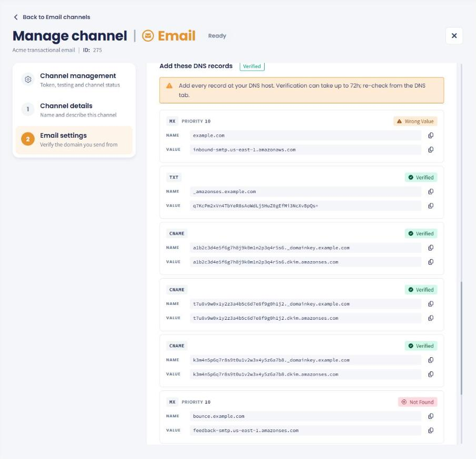Copy the k3m4n5p6 _domainkey CNAME name
This screenshot has width=476, height=459.
[x=431, y=360]
